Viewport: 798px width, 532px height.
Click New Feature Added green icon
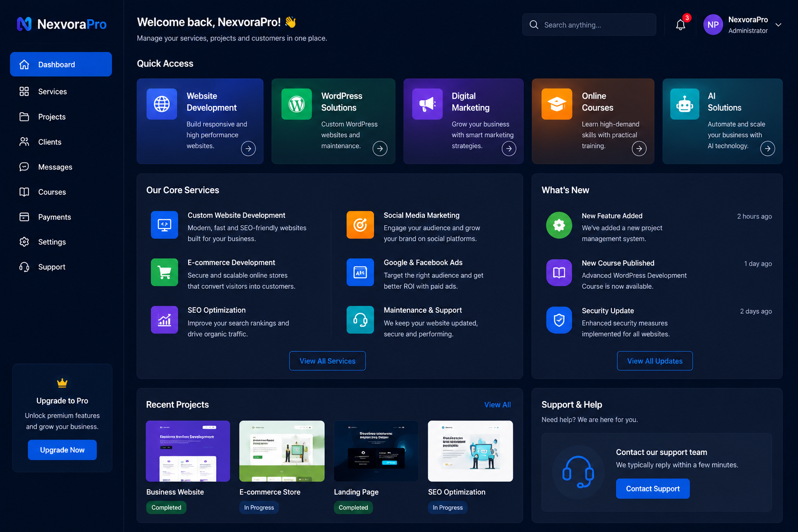(559, 225)
